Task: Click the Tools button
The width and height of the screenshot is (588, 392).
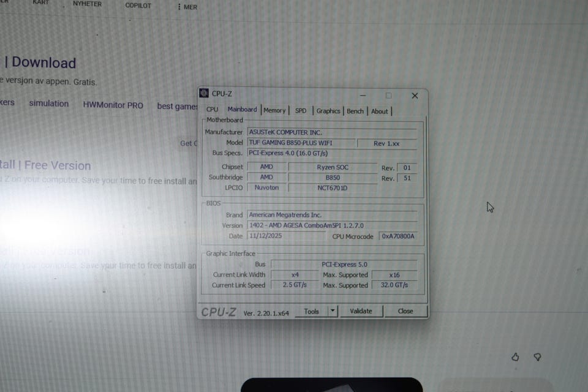Action: pyautogui.click(x=311, y=311)
